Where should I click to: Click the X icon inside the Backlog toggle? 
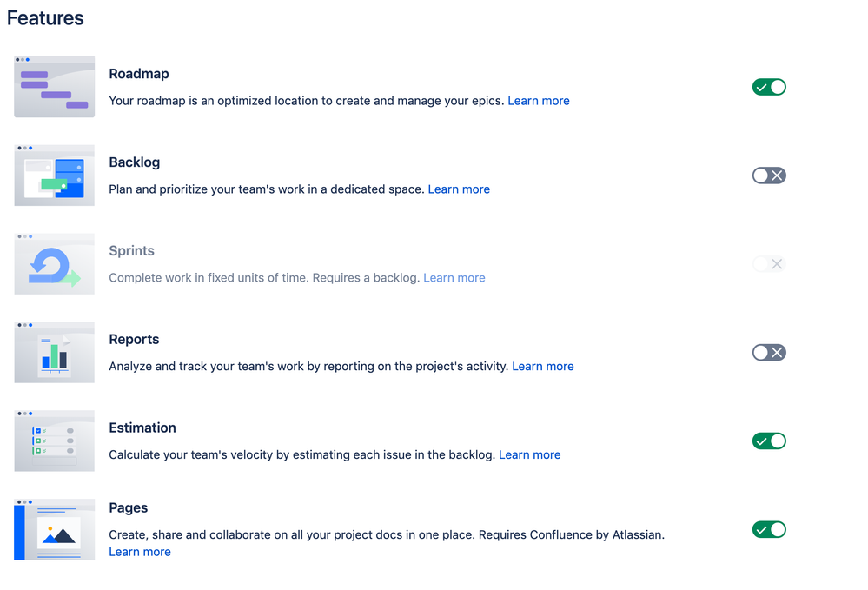coord(777,175)
